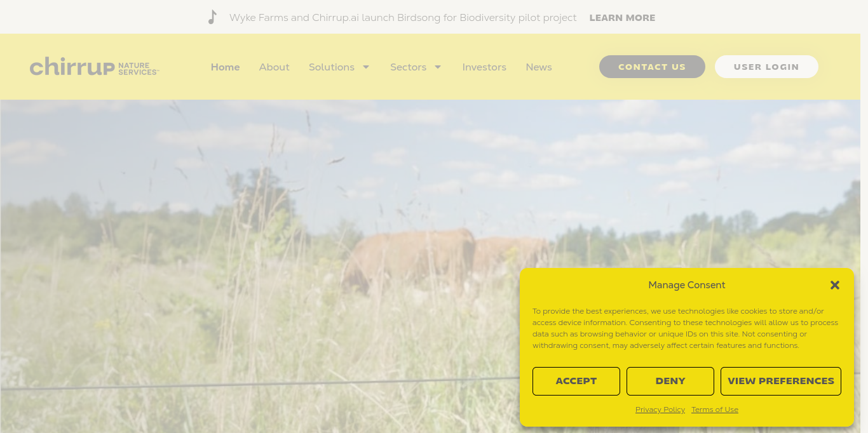
Task: Expand the Sectors dropdown arrow
Action: click(438, 67)
